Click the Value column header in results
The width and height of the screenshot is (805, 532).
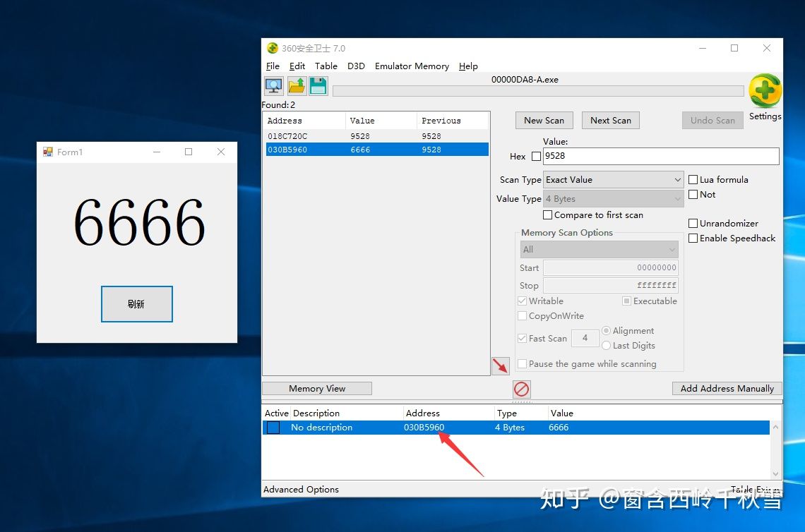[381, 121]
